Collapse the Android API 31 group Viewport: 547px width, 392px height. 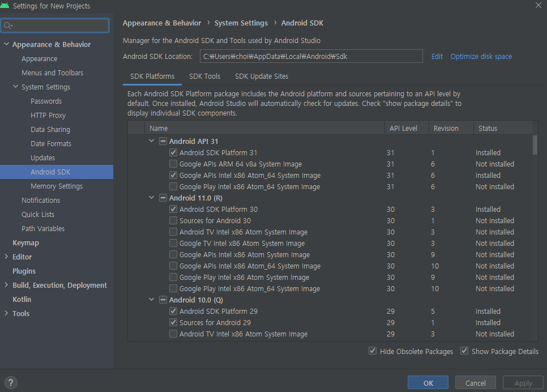coord(151,140)
